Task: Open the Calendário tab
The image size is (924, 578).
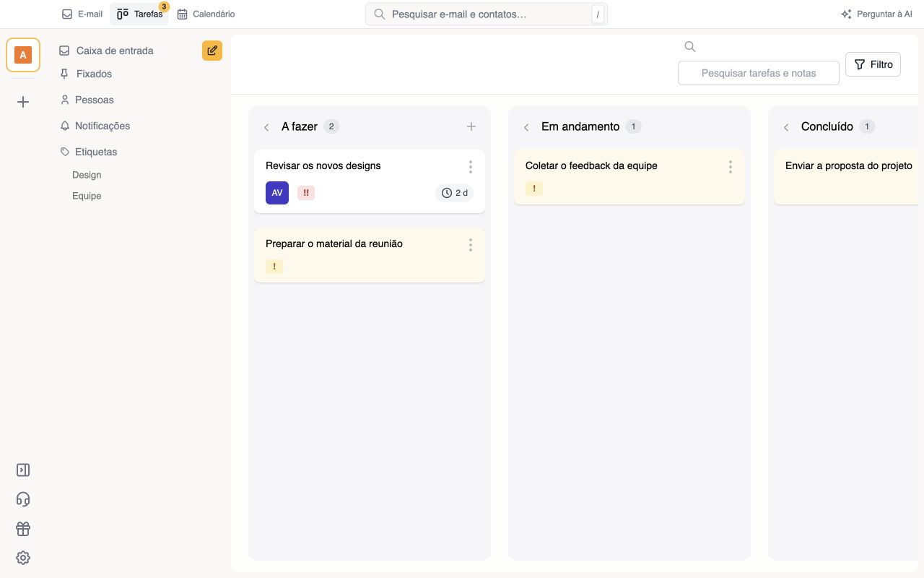Action: click(x=206, y=14)
